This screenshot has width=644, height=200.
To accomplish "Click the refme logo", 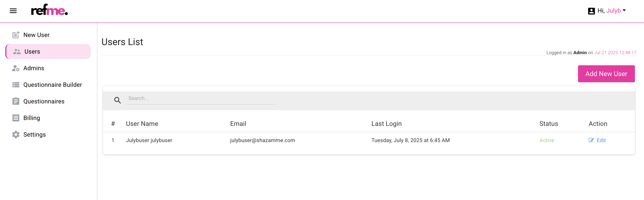I will (x=49, y=10).
